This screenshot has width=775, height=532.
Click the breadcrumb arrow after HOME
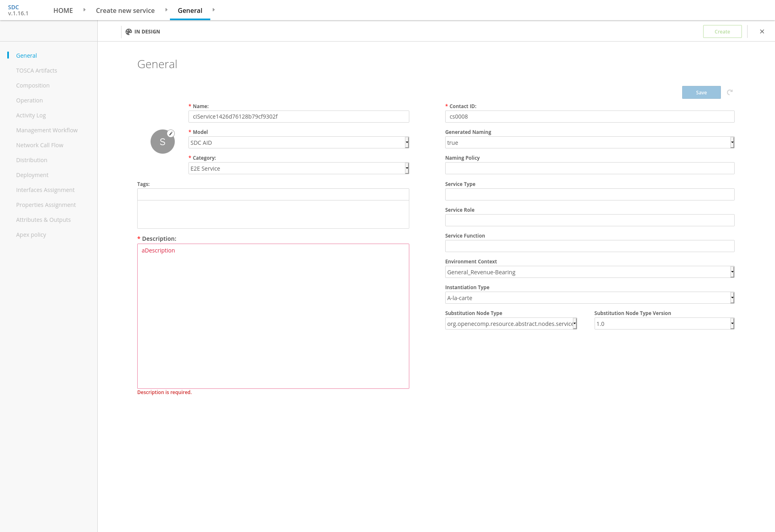(84, 10)
